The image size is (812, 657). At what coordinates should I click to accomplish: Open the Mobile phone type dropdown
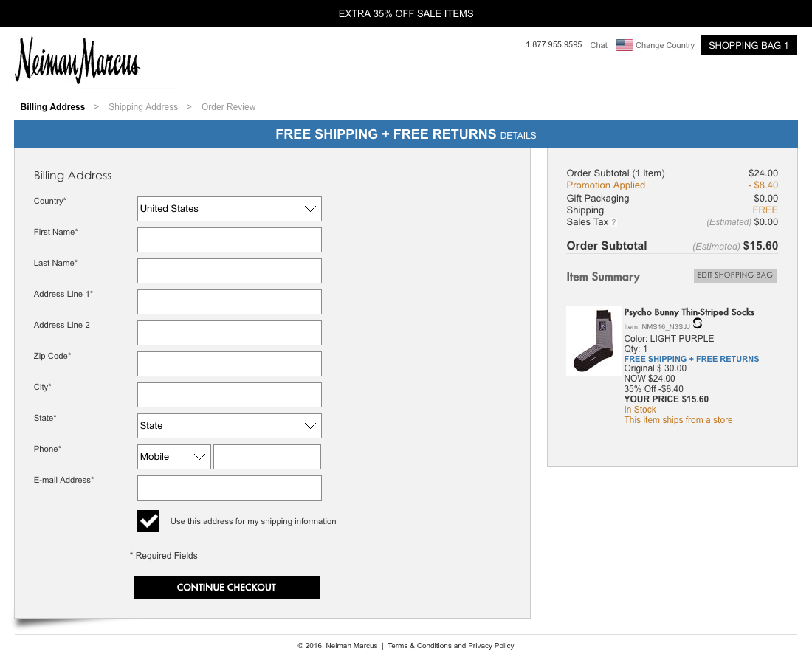coord(174,457)
